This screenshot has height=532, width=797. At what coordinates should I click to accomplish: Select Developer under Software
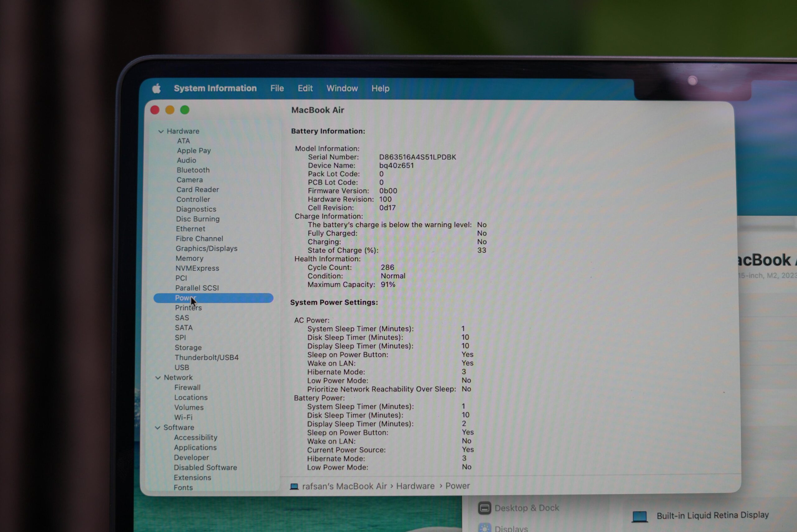coord(191,458)
